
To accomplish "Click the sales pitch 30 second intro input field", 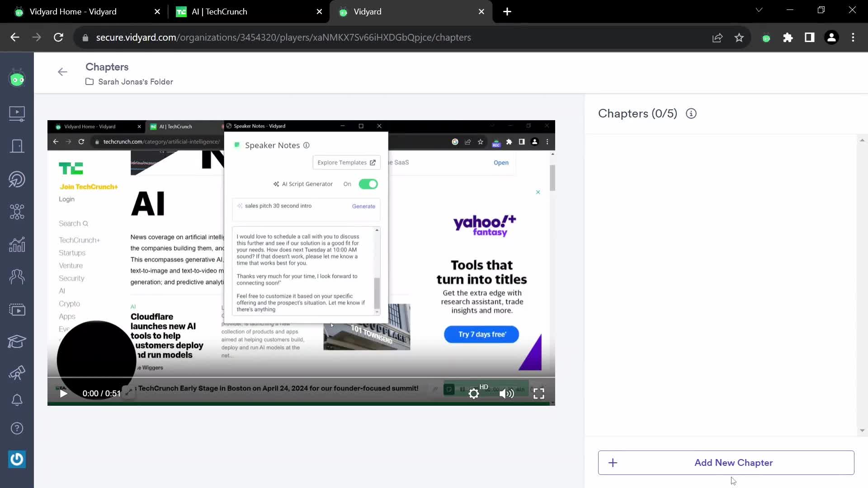I will click(292, 206).
